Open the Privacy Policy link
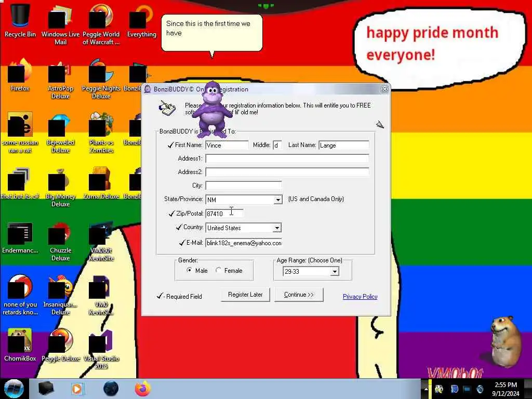532x399 pixels. (x=360, y=297)
